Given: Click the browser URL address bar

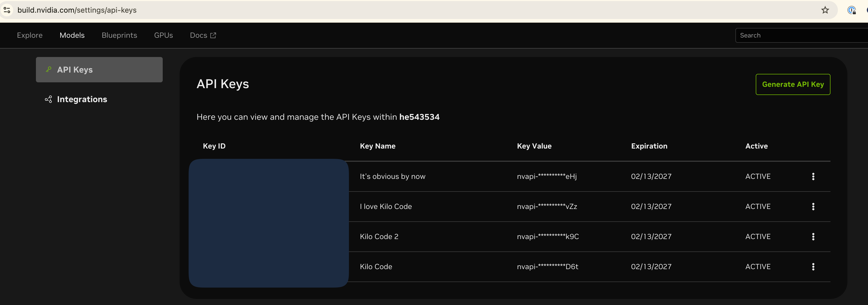Looking at the screenshot, I should click(x=404, y=10).
